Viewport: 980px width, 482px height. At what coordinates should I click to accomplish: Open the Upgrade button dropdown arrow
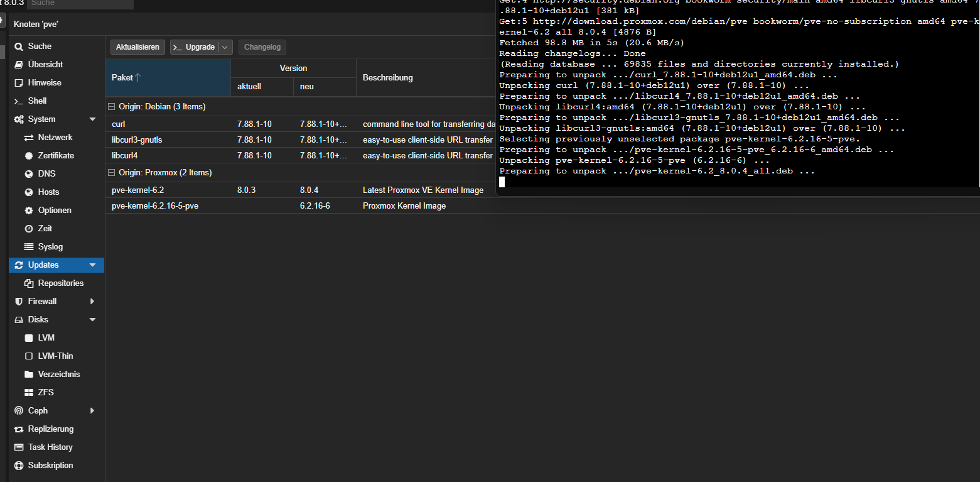click(225, 47)
